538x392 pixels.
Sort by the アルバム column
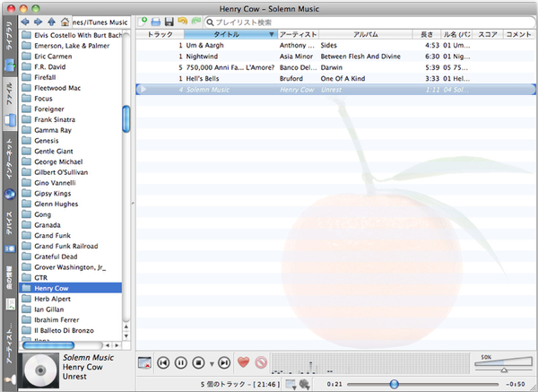pos(366,34)
